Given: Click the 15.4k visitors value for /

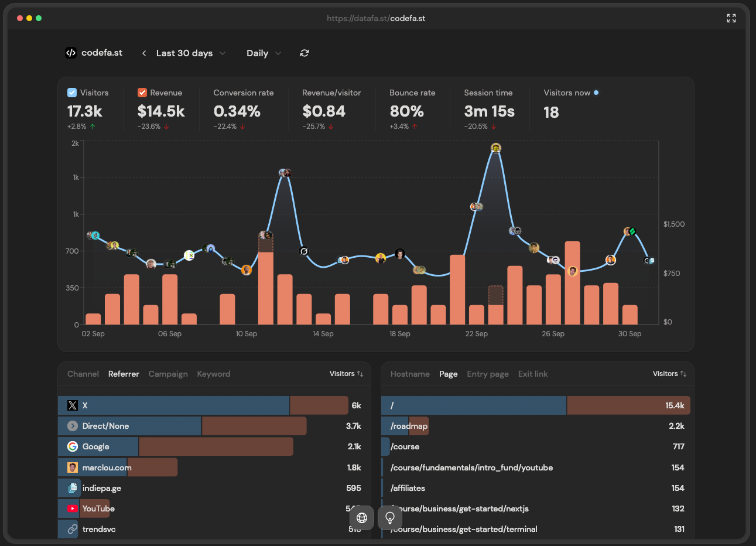Looking at the screenshot, I should [675, 405].
